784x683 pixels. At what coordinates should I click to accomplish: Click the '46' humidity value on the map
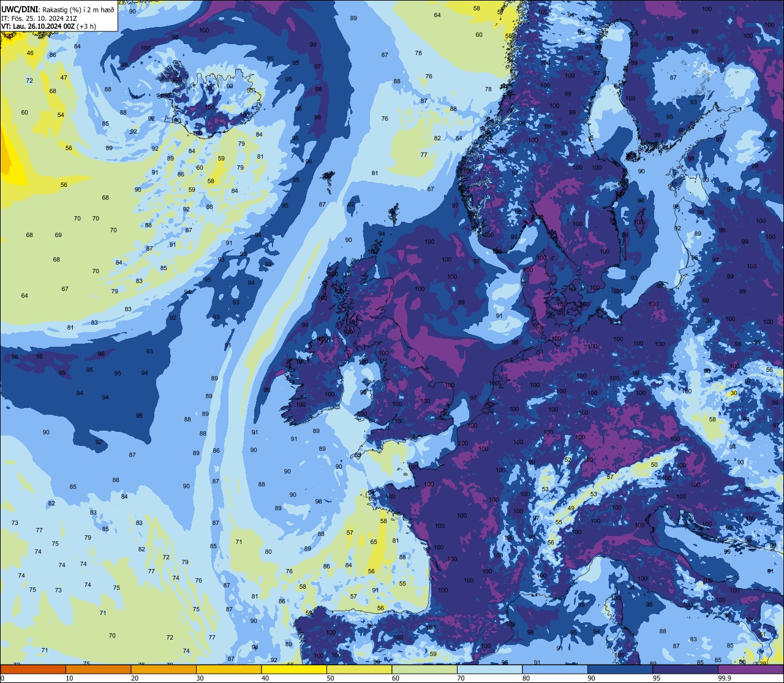tap(30, 53)
